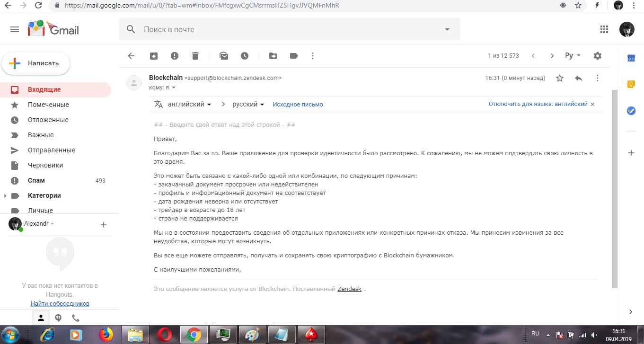The width and height of the screenshot is (644, 344).
Task: Open source language 'английский' dropdown
Action: 190,104
